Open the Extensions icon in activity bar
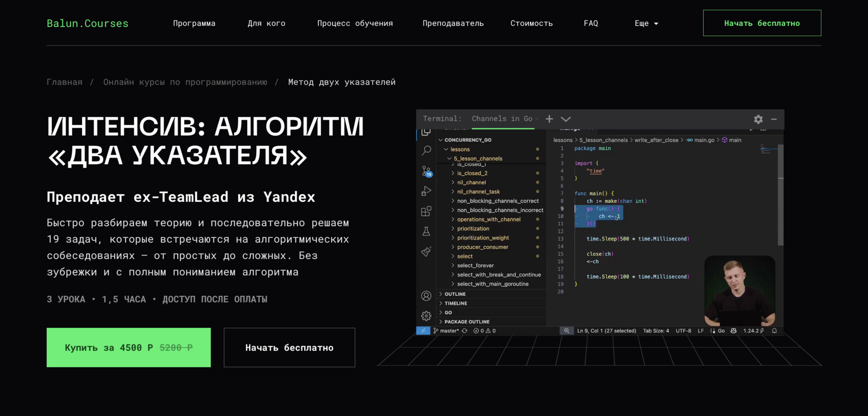The height and width of the screenshot is (416, 868). [426, 211]
